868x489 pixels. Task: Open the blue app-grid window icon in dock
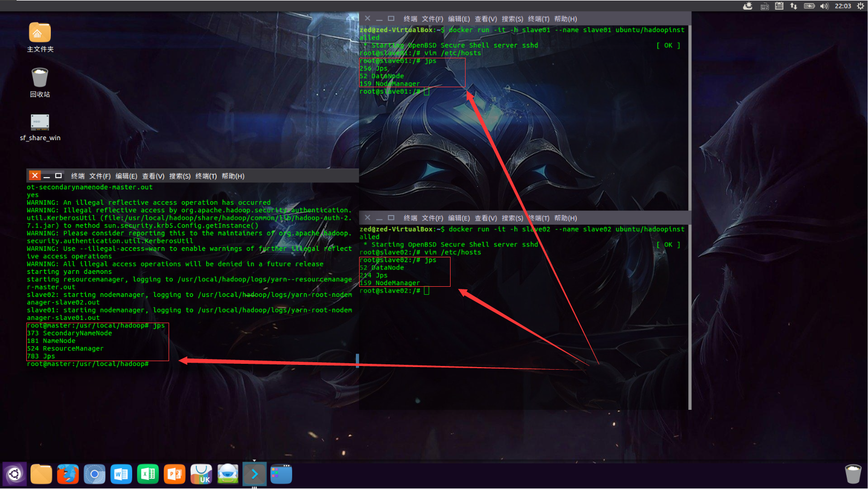pos(281,474)
